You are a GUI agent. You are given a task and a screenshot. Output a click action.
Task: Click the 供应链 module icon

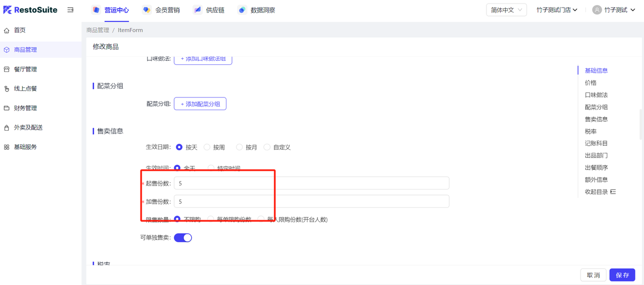click(198, 10)
